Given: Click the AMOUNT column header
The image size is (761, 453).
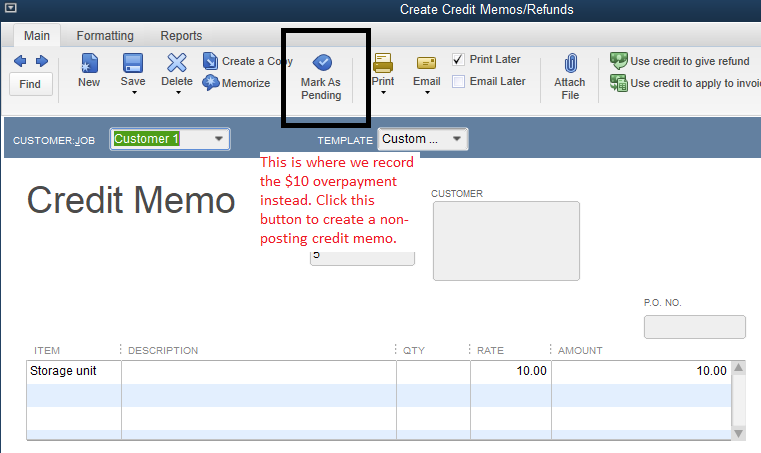Looking at the screenshot, I should [x=580, y=351].
